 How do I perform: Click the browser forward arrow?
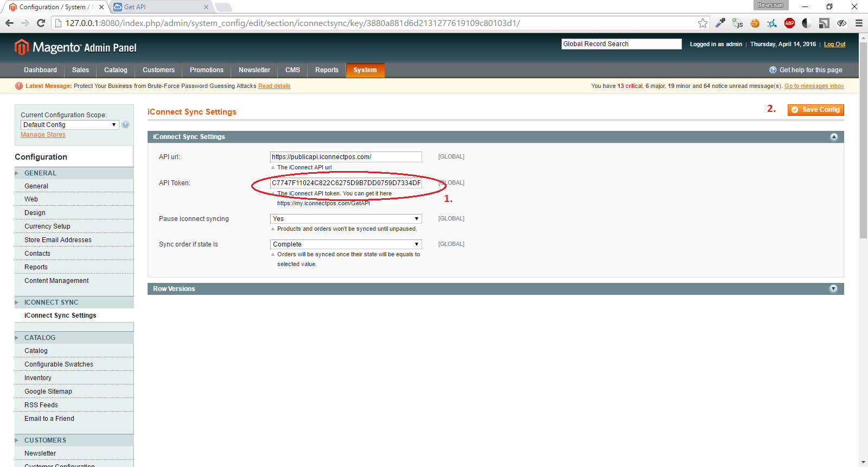(25, 23)
